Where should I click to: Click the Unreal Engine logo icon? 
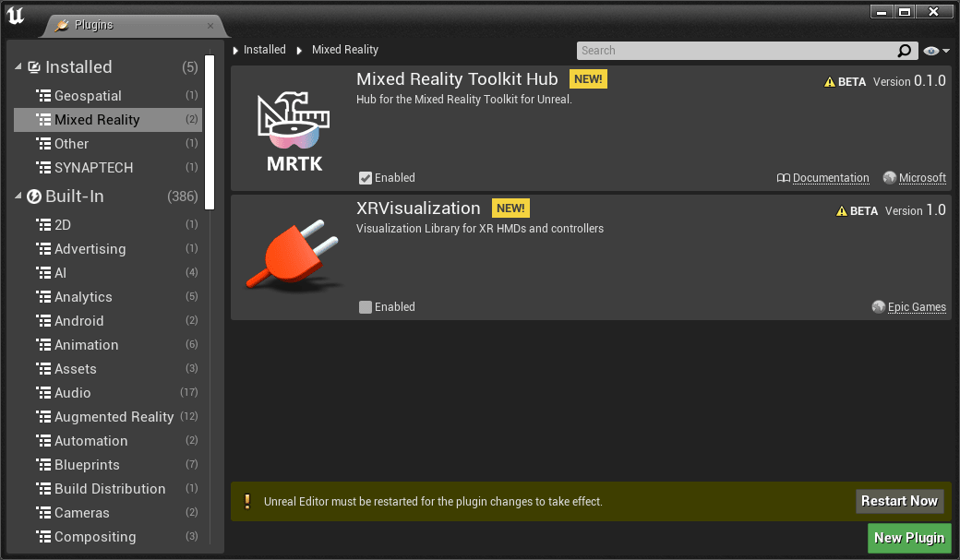coord(16,16)
